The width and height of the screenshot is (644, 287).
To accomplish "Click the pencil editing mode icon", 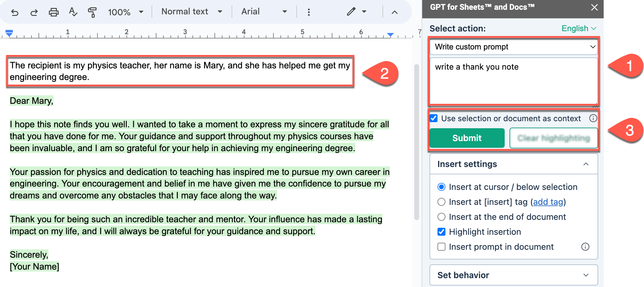I will [x=351, y=12].
